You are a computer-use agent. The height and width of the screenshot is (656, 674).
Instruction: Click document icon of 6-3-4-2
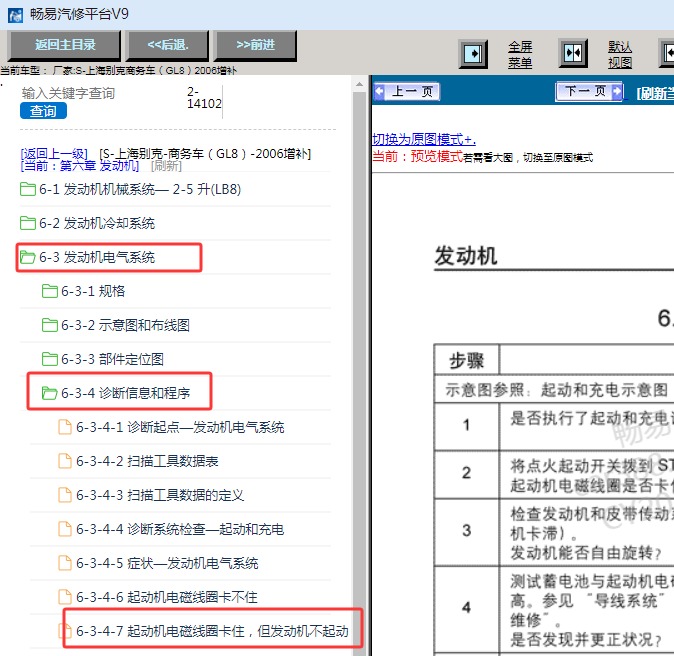coord(65,461)
